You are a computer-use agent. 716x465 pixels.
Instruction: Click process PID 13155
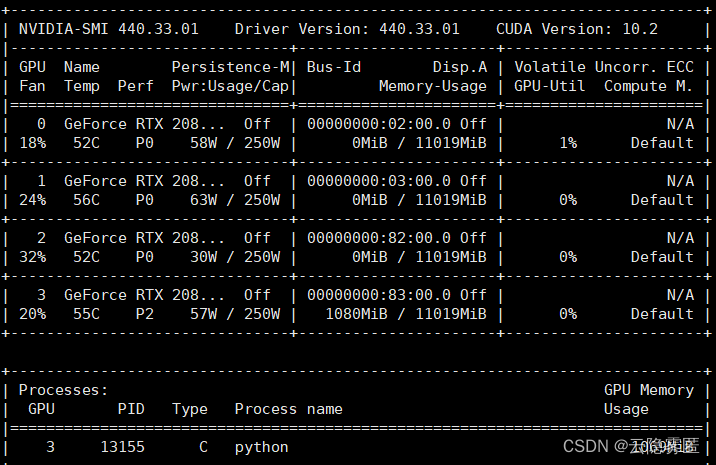pos(122,447)
